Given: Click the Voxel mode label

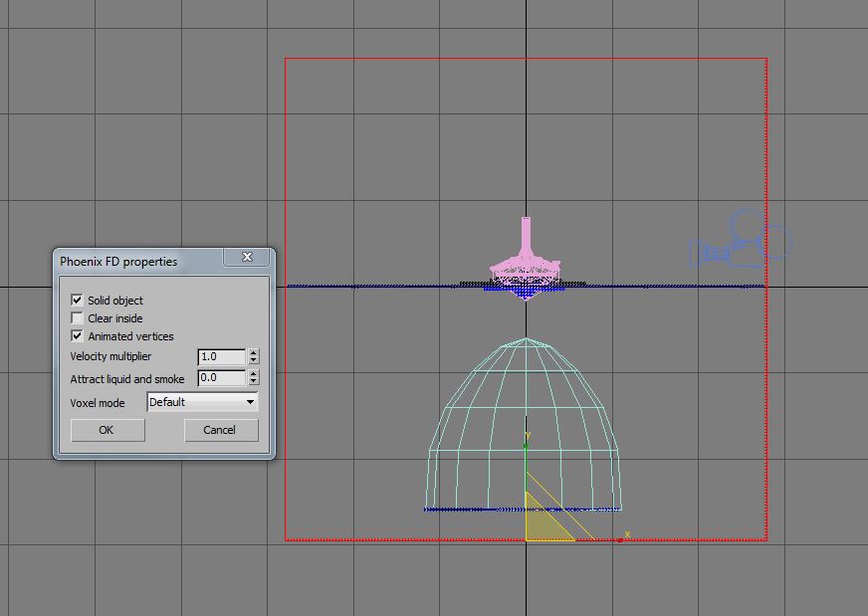Looking at the screenshot, I should [98, 403].
